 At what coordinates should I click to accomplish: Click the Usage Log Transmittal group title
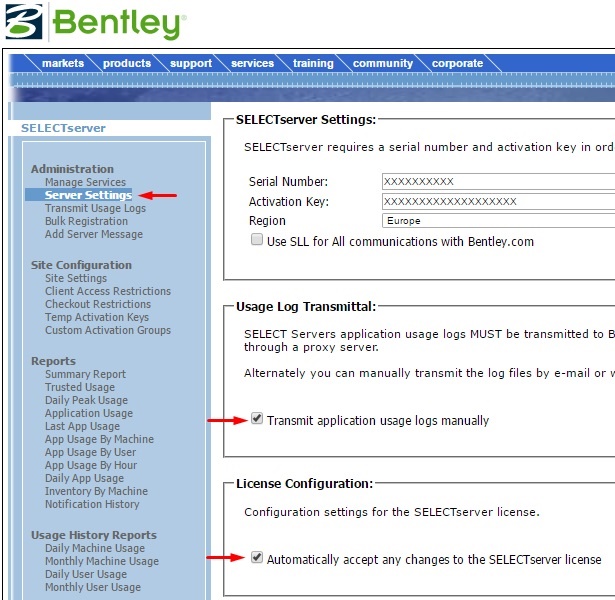click(x=306, y=307)
